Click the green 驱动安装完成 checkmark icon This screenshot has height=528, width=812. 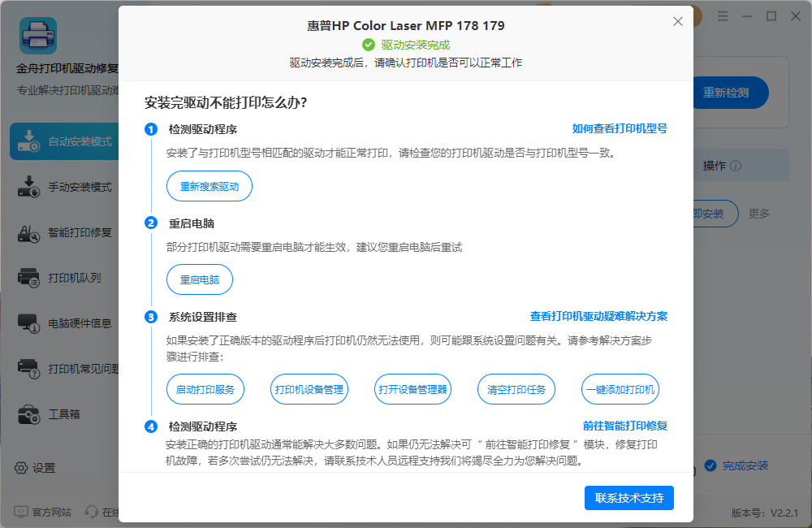[368, 45]
